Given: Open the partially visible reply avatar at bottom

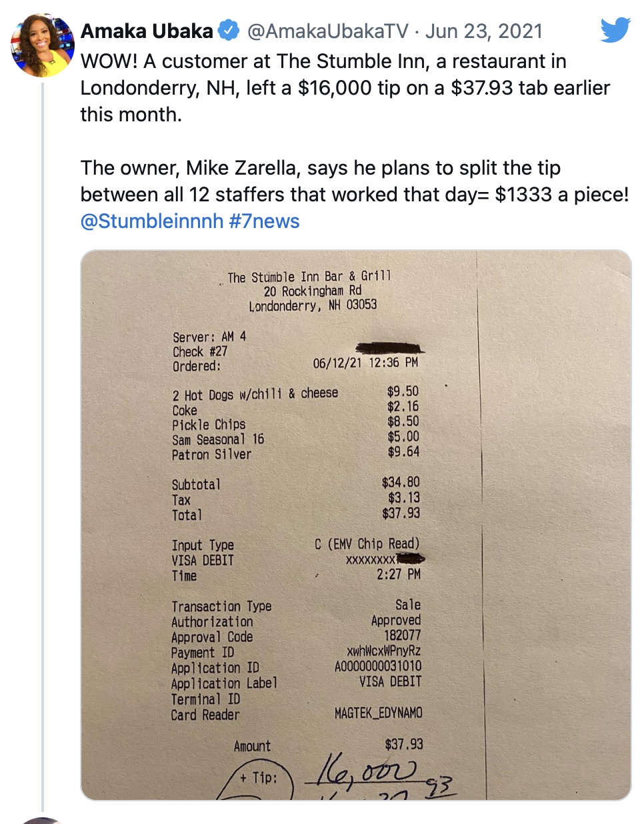Looking at the screenshot, I should click(41, 820).
